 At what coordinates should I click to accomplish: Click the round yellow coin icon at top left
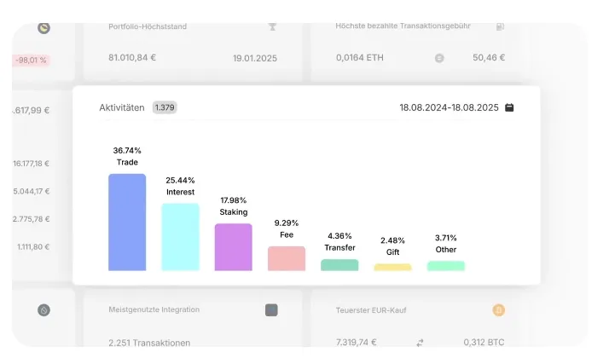43,28
